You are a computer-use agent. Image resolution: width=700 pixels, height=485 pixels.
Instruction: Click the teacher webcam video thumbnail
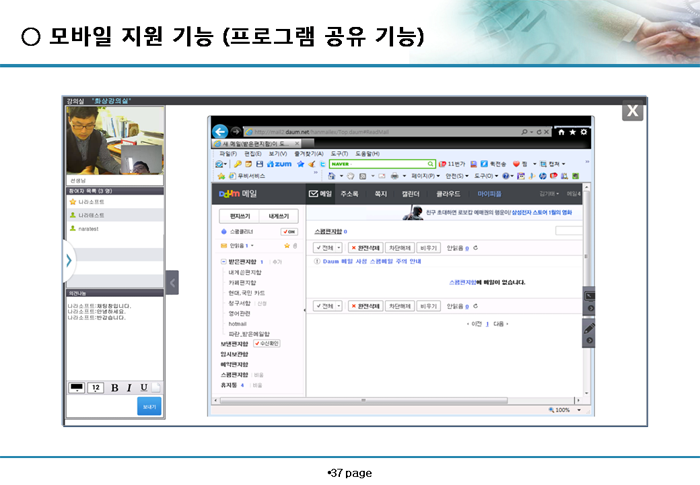coord(115,141)
